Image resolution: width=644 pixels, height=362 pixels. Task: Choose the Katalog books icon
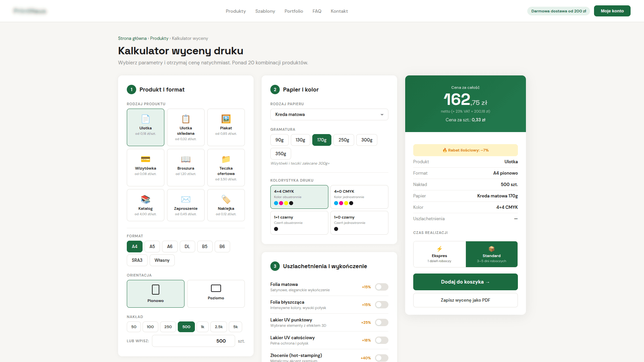[145, 199]
